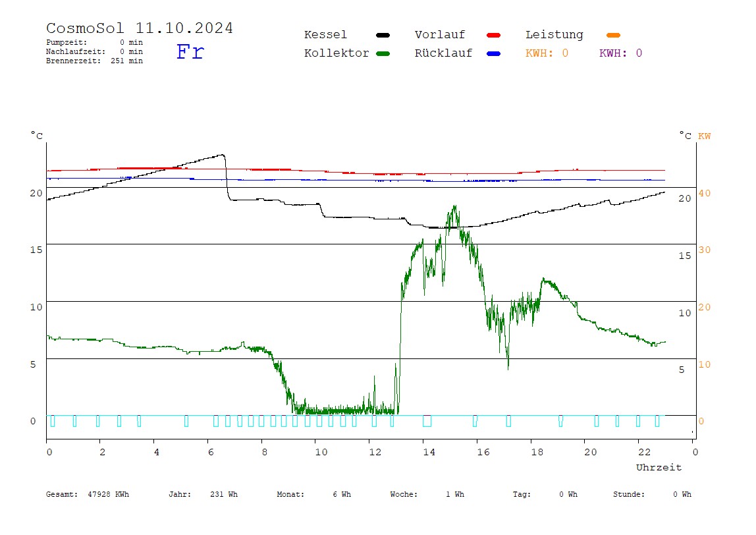
Task: Click the Tag 0 Wh value
Action: click(545, 494)
